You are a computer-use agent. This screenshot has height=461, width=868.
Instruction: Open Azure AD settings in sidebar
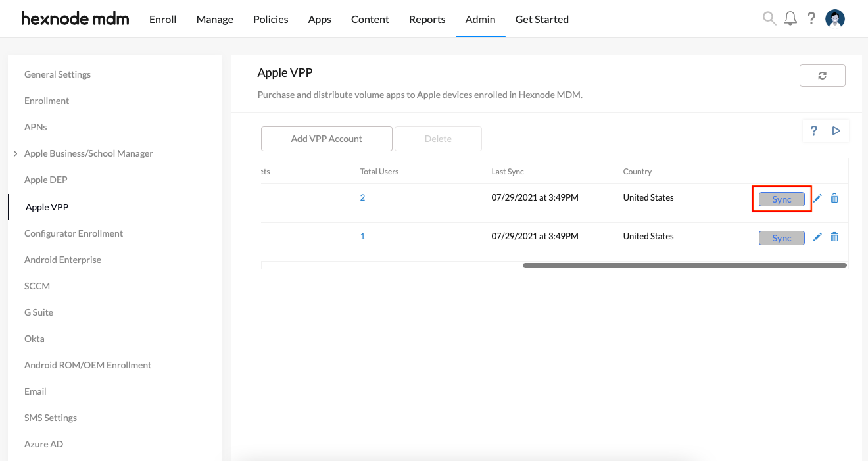43,444
